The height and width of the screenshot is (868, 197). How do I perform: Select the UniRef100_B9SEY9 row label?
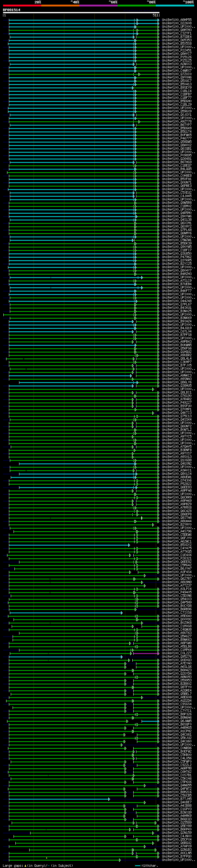(x=177, y=88)
